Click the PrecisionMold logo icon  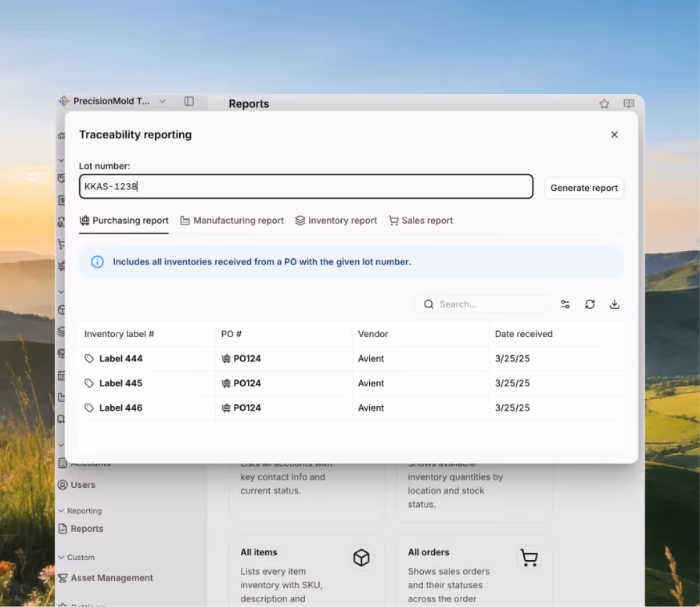coord(64,102)
